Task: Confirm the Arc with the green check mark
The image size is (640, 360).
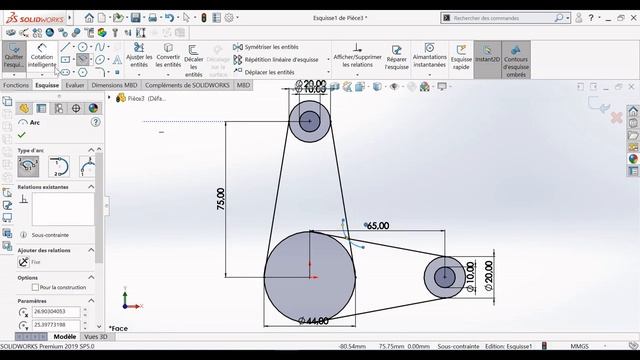Action: click(22, 135)
